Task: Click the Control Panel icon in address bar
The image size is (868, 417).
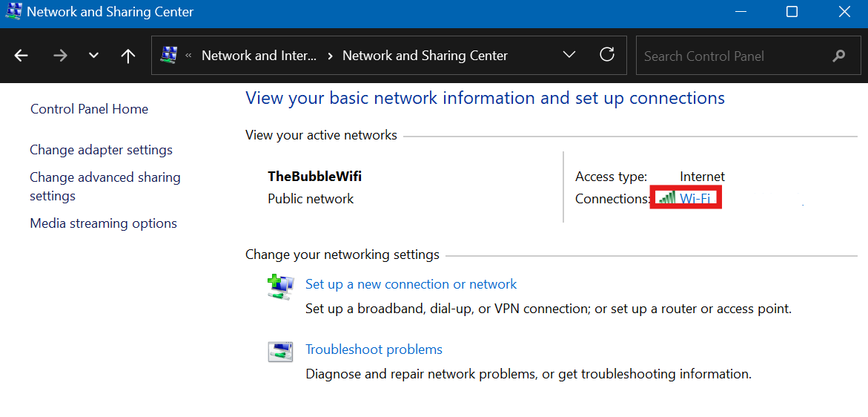Action: (168, 55)
